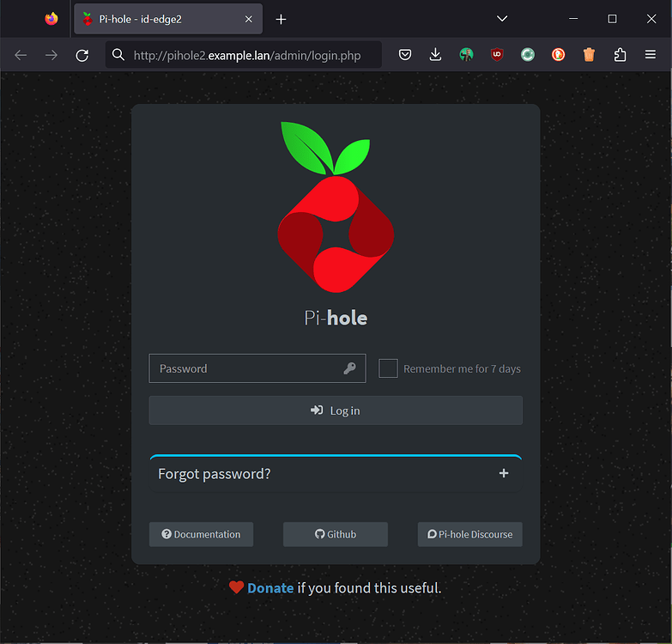Open the Documentation link
The height and width of the screenshot is (644, 672).
coord(201,534)
